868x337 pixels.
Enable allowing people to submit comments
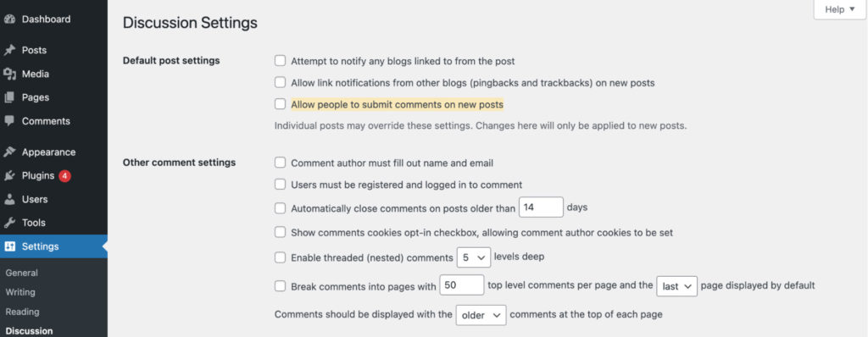[281, 104]
